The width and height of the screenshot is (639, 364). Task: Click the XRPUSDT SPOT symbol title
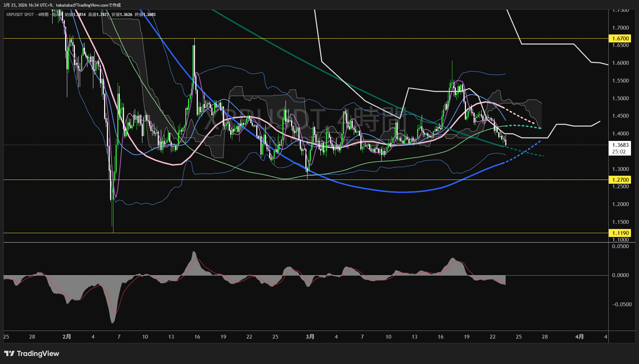(20, 15)
